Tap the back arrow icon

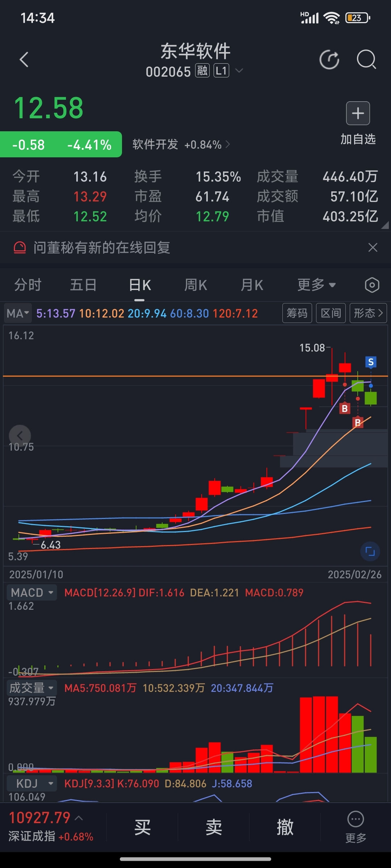tap(24, 60)
